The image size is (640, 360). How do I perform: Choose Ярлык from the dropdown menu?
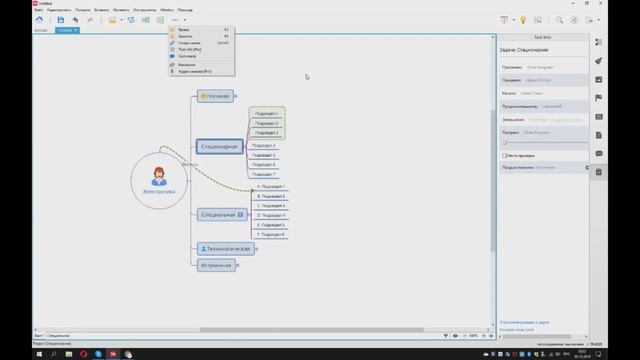202,30
